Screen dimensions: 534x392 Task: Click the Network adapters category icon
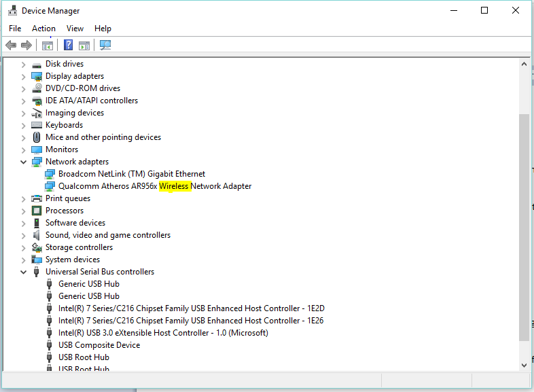pos(37,162)
